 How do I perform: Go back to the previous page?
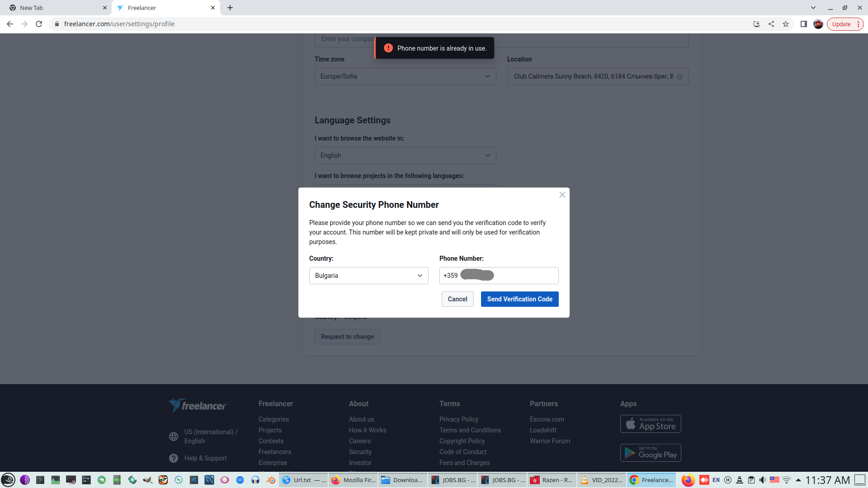click(10, 24)
